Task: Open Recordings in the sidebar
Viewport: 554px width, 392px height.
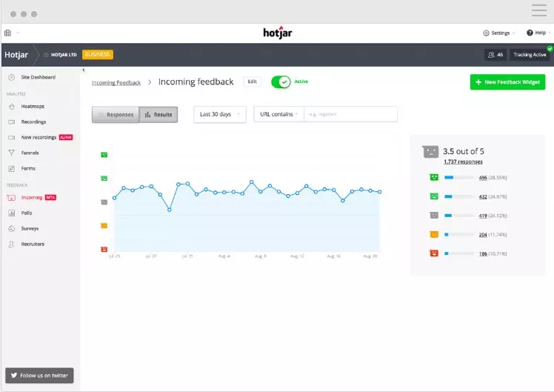Action: (33, 122)
